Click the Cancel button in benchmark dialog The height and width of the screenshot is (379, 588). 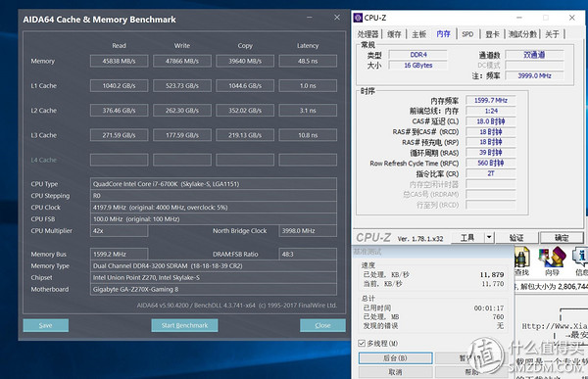[395, 372]
